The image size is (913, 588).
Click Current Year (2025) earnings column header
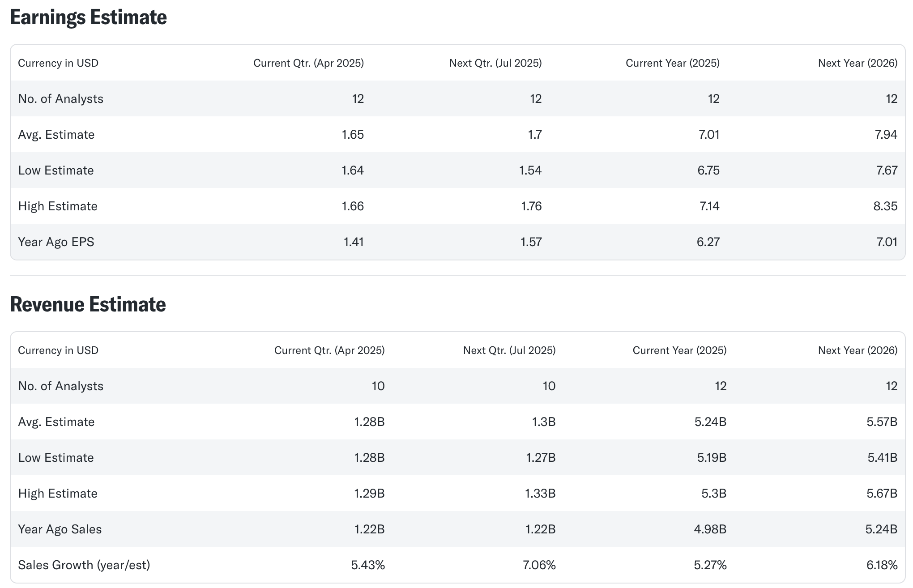(672, 63)
